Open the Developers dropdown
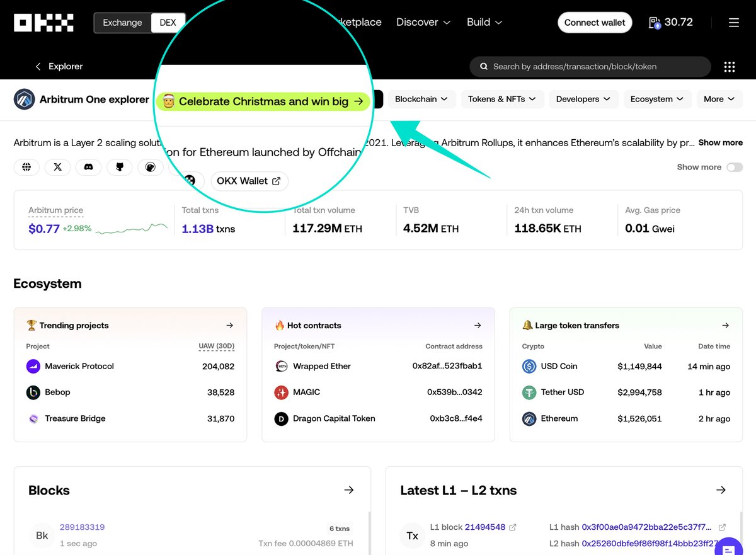The height and width of the screenshot is (555, 756). click(x=583, y=99)
